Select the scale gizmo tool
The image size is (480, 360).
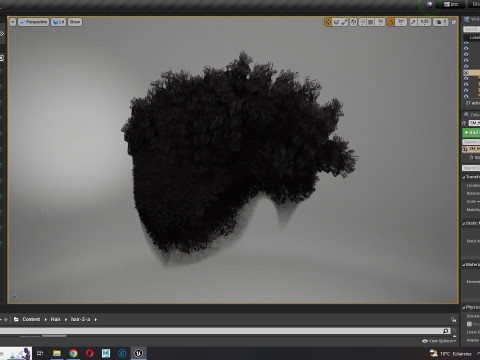pos(344,22)
